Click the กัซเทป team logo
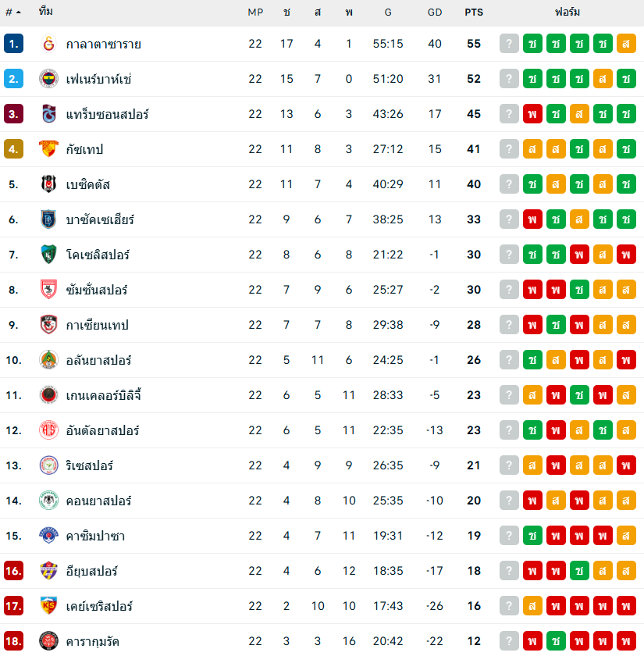Viewport: 644px width, 656px height. [48, 149]
